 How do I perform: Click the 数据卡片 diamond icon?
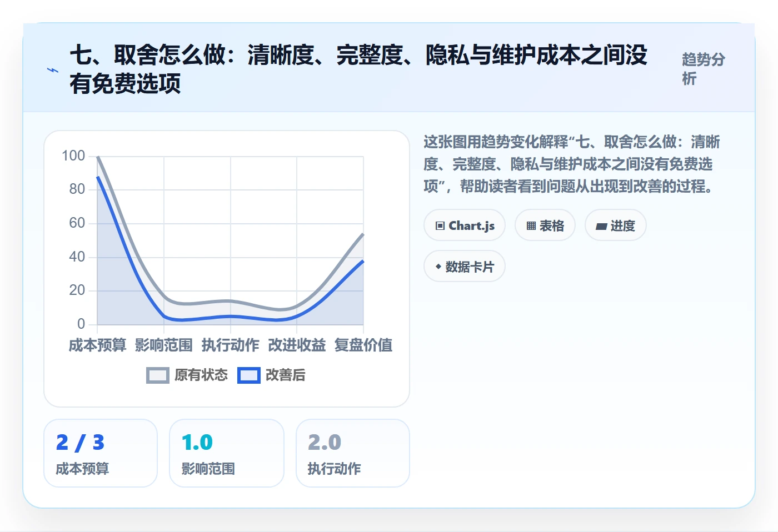438,267
